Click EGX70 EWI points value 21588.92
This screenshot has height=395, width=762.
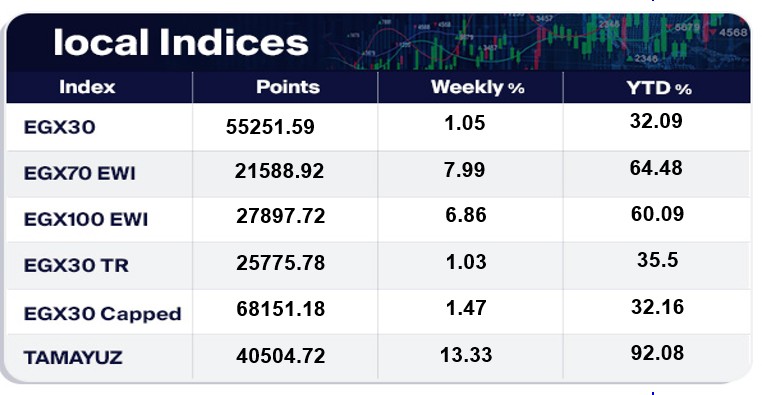pos(279,171)
